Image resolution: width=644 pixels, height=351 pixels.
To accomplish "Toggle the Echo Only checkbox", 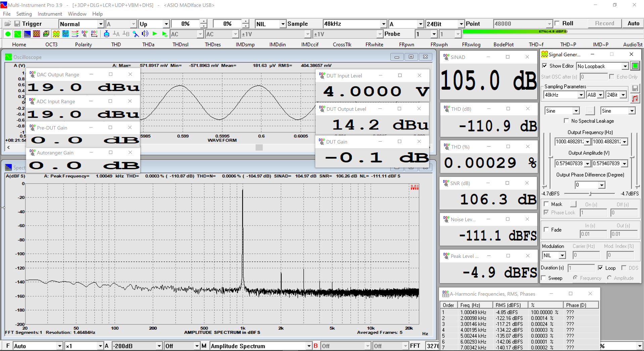I will point(612,77).
